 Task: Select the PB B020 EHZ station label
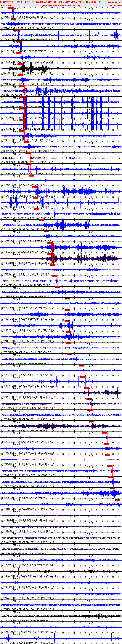coord(28,308)
